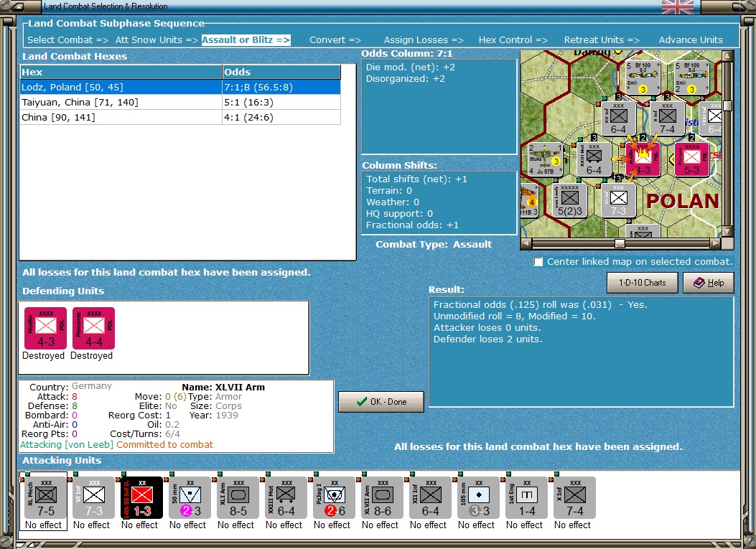Click the XXIII Mot 6-4 counter on map
The image size is (756, 549).
[594, 159]
